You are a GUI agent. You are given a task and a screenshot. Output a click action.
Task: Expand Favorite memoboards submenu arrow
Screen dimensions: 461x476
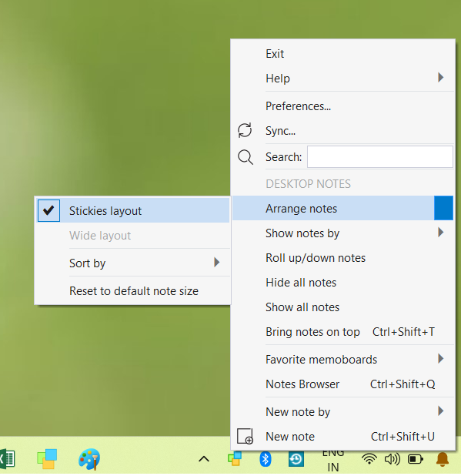pyautogui.click(x=441, y=358)
